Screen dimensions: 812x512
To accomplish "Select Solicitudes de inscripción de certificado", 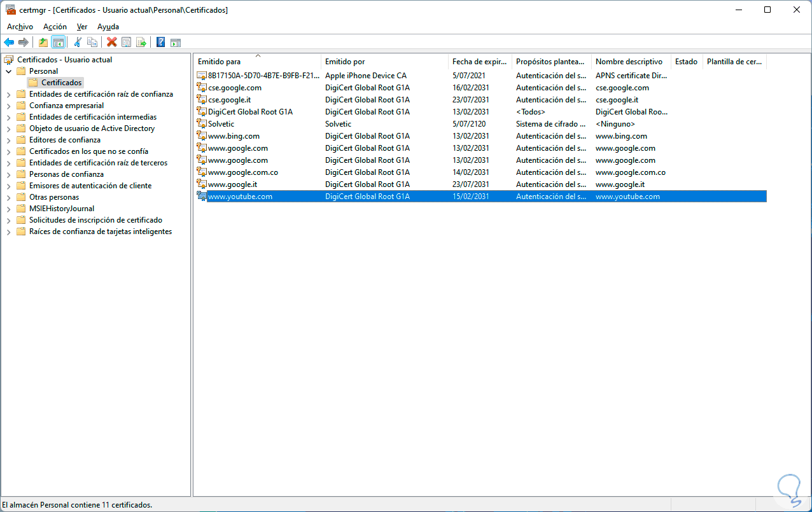I will click(x=95, y=220).
